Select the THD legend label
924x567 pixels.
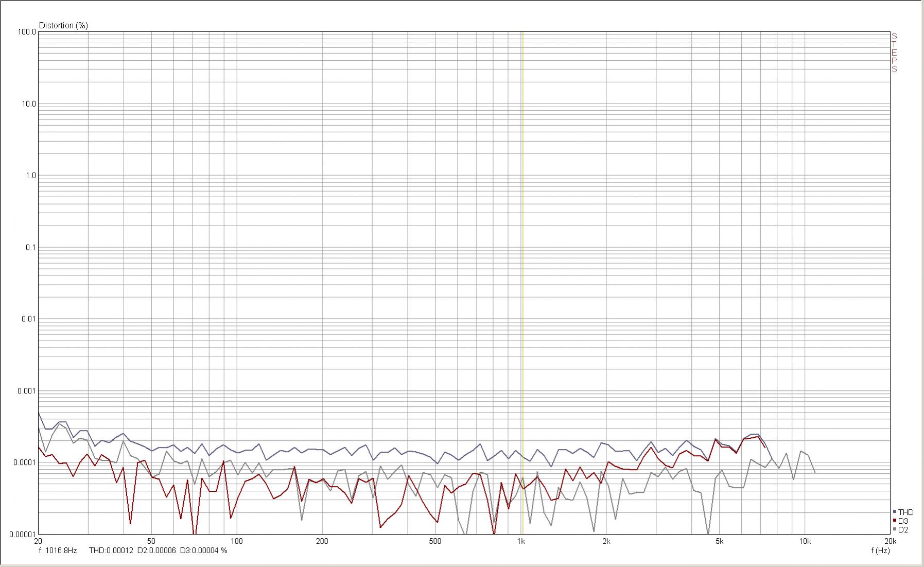905,512
